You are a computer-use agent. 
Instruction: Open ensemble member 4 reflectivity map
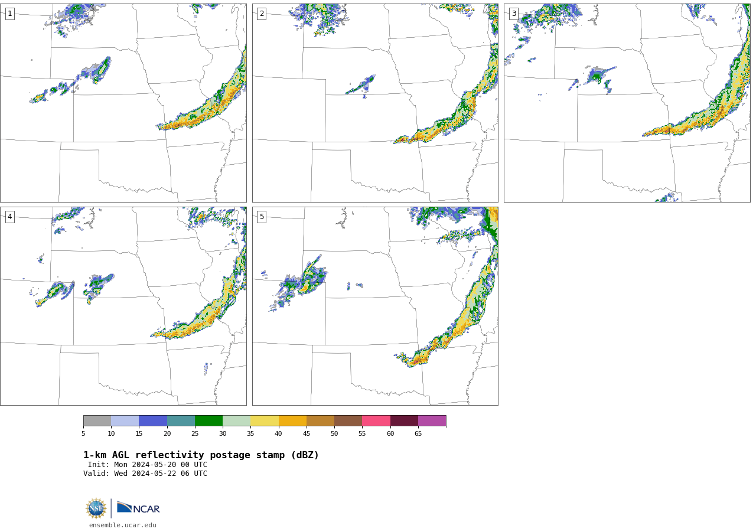123,306
